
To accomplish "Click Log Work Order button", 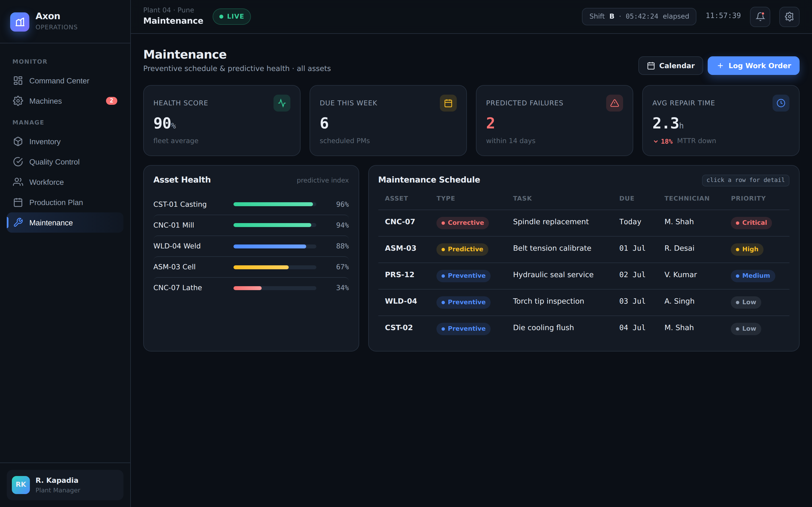I will coord(753,66).
